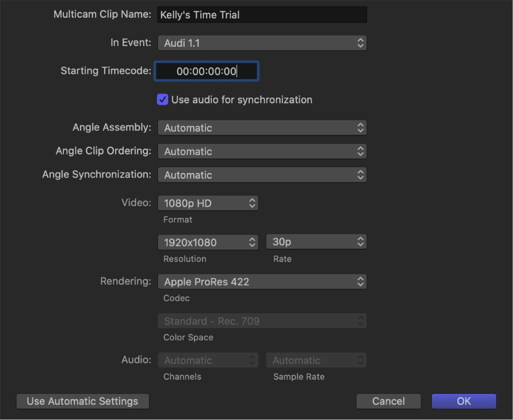513x420 pixels.
Task: Open the Apple ProRes 422 codec dropdown
Action: (262, 281)
